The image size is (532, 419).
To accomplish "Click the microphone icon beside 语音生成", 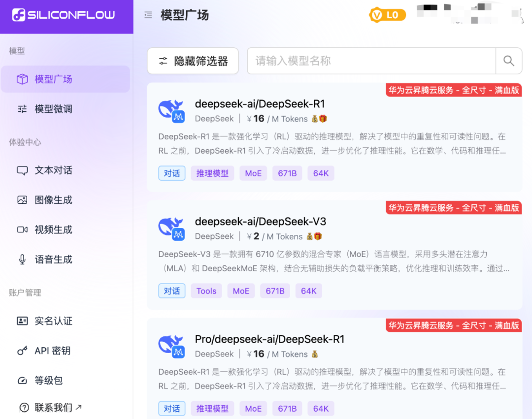I will [22, 259].
